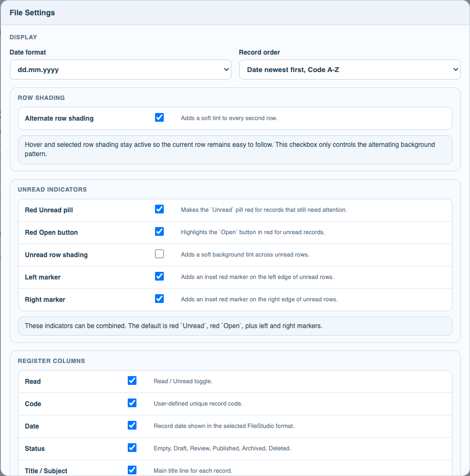Viewport: 470px width, 476px height.
Task: Click the "Empty, Draft, Review, Published, Archived, Deleted." text
Action: click(222, 448)
